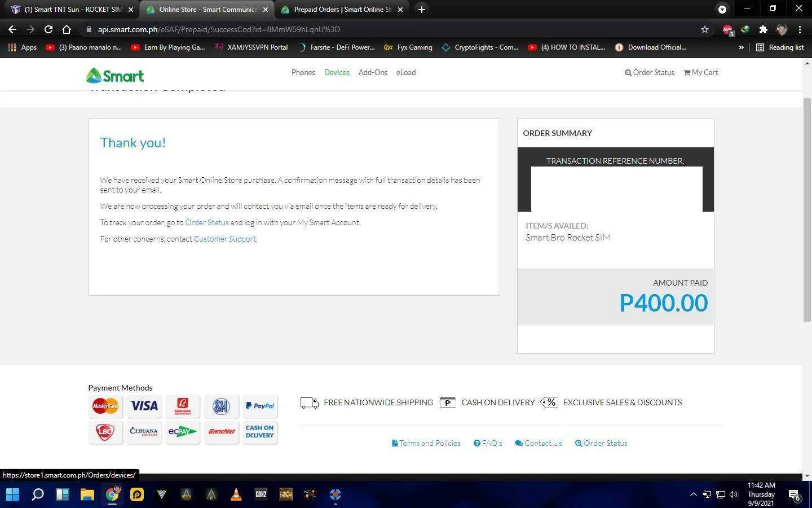Click the exclusive discounts percent tag icon
The height and width of the screenshot is (508, 812).
[x=549, y=402]
